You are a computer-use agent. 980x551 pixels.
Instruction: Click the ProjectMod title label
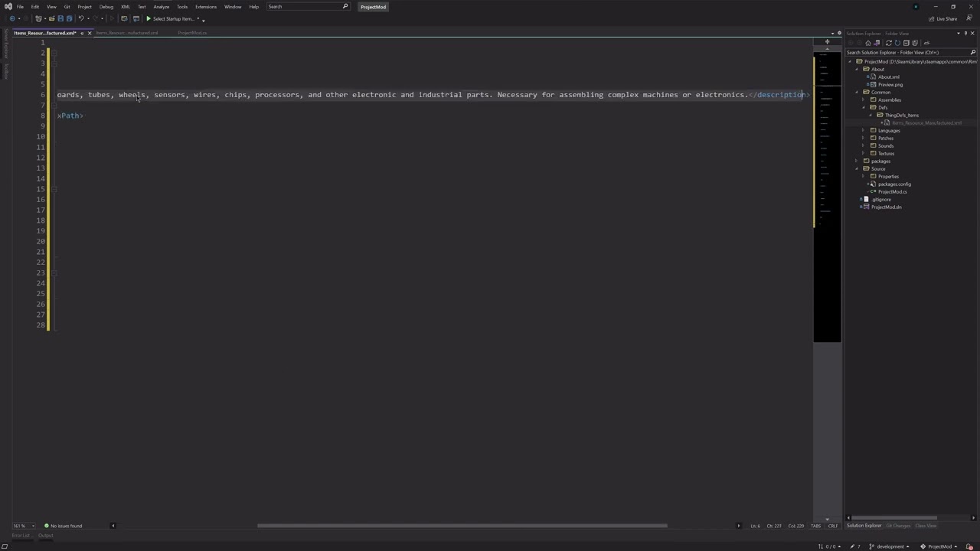[374, 7]
